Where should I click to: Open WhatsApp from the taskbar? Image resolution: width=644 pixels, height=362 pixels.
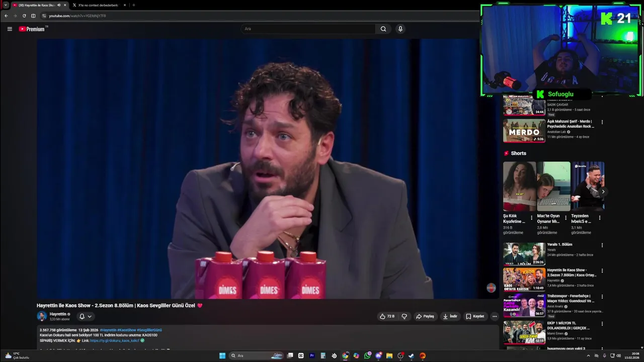click(367, 356)
